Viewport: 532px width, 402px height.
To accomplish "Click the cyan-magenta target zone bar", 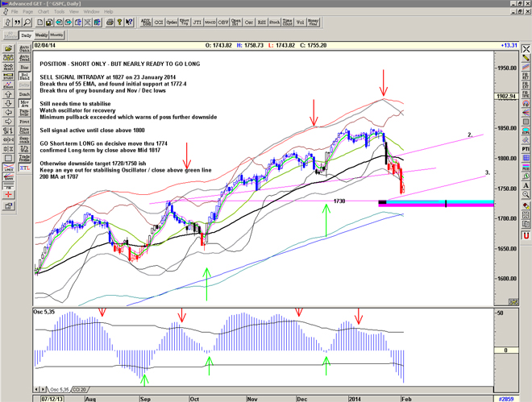I will pos(435,204).
